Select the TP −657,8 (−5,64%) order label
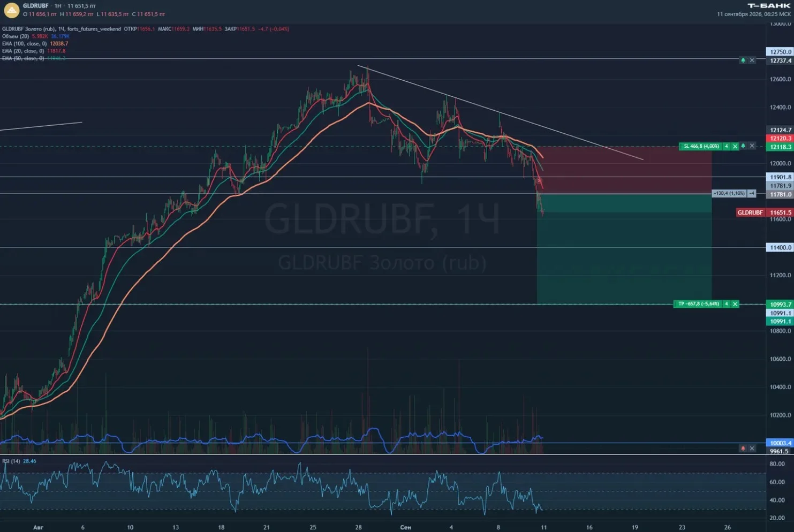The width and height of the screenshot is (794, 532). pos(698,304)
